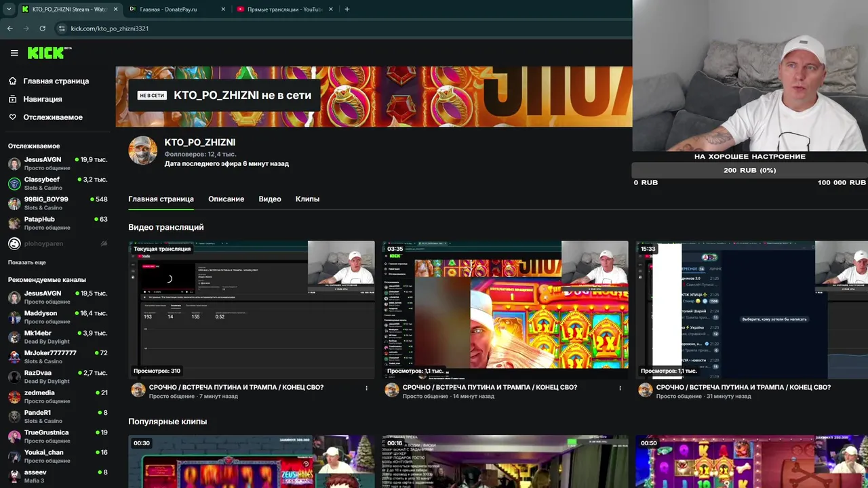Open recommended channel Youkai_chan

pyautogui.click(x=58, y=456)
